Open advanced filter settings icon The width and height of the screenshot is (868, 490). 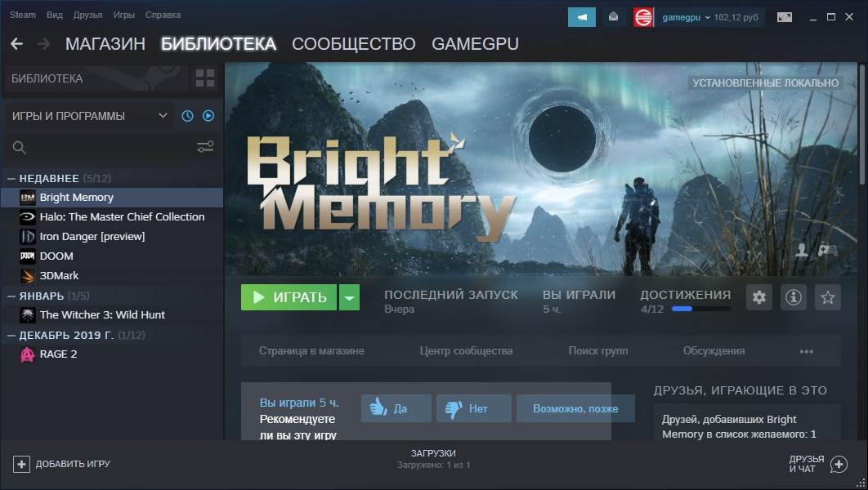(x=205, y=147)
